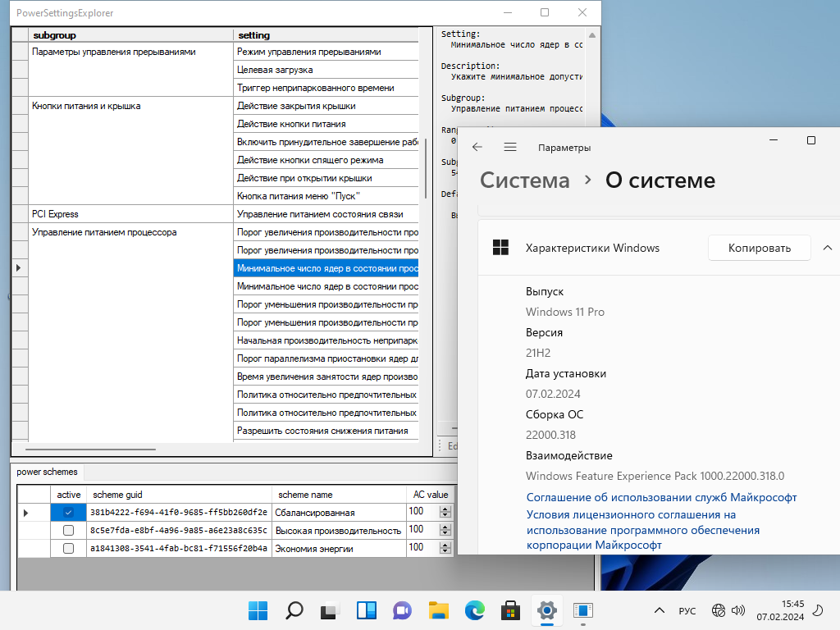Open Microsoft Store from the taskbar
The image size is (840, 630).
[x=510, y=610]
